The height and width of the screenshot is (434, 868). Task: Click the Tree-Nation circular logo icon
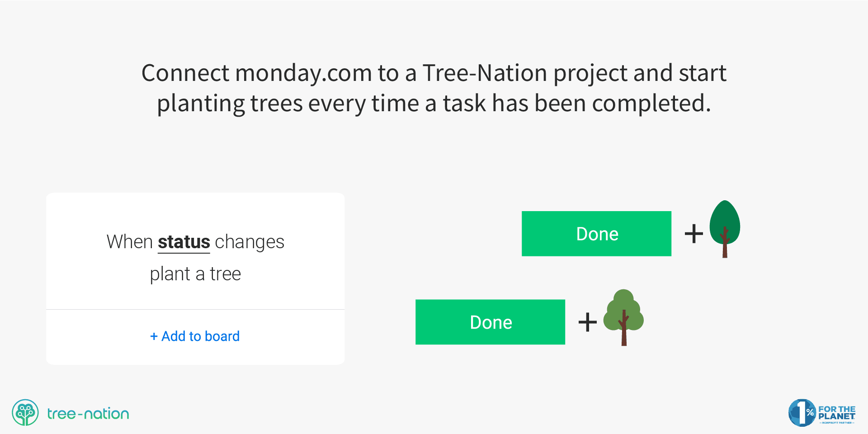point(25,412)
